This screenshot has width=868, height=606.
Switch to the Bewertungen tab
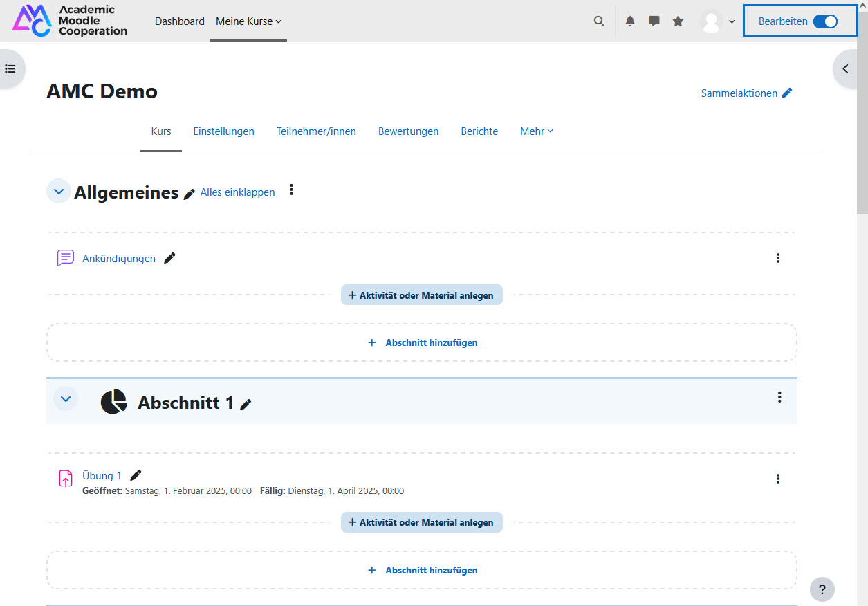pos(408,131)
